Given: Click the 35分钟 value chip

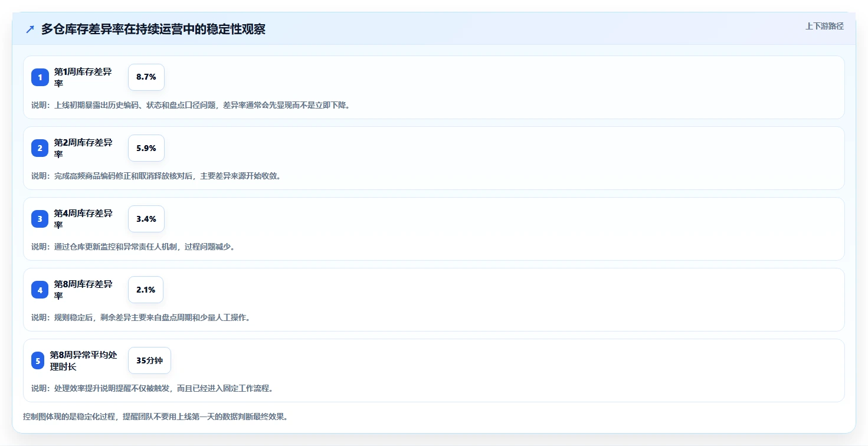Looking at the screenshot, I should point(149,360).
